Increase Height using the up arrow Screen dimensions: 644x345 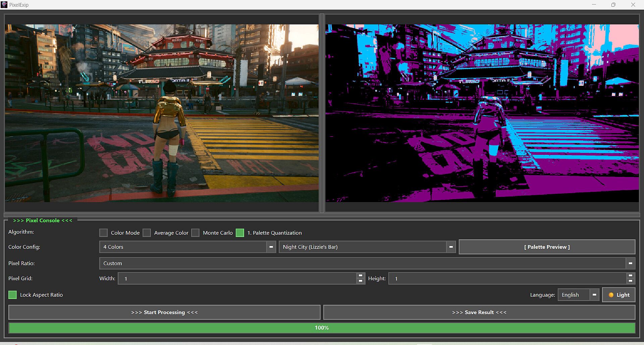630,276
